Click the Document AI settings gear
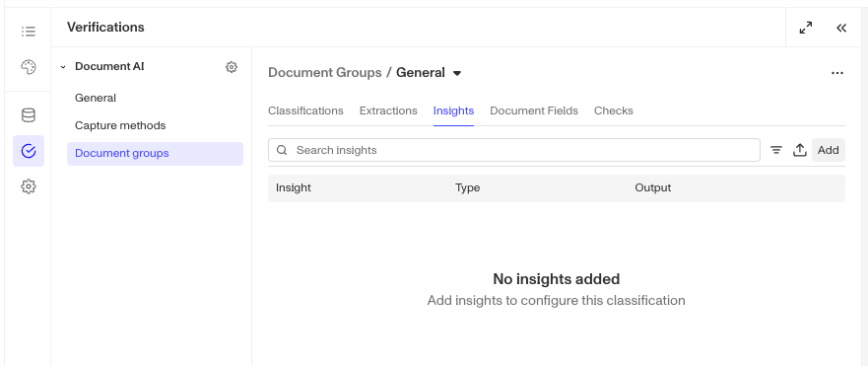 232,67
